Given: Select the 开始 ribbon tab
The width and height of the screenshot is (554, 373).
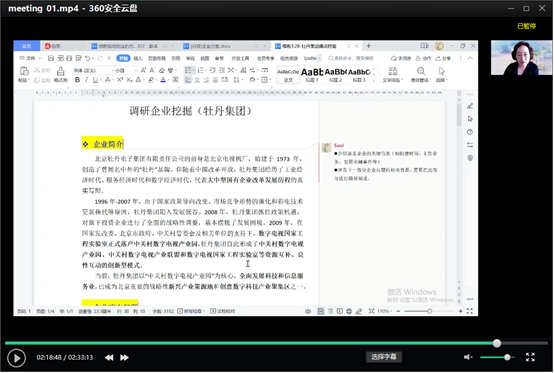Looking at the screenshot, I should coord(123,58).
